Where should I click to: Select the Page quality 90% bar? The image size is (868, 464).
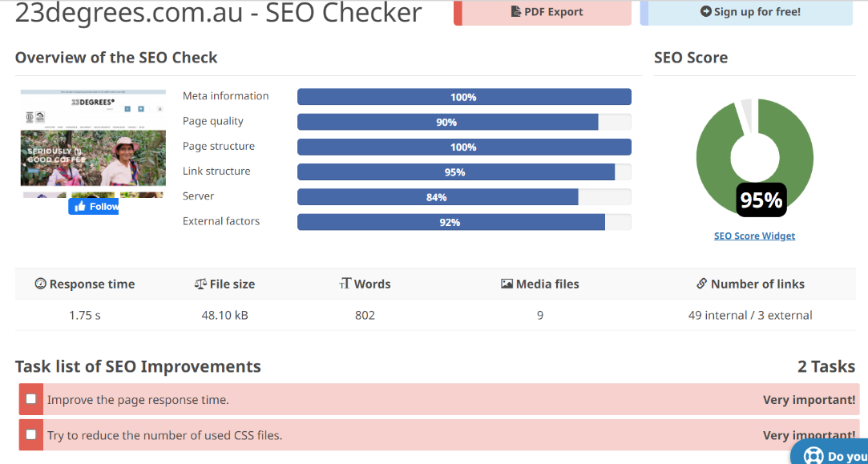447,122
